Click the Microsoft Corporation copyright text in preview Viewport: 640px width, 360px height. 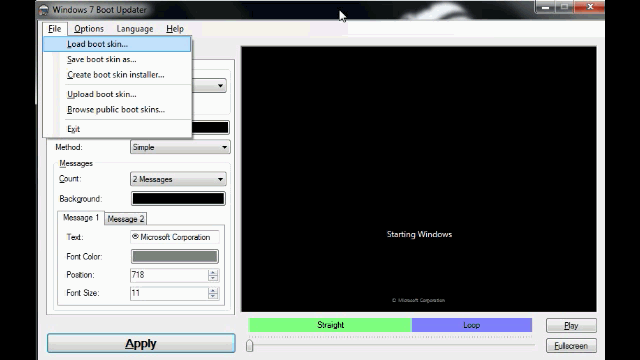click(x=418, y=300)
